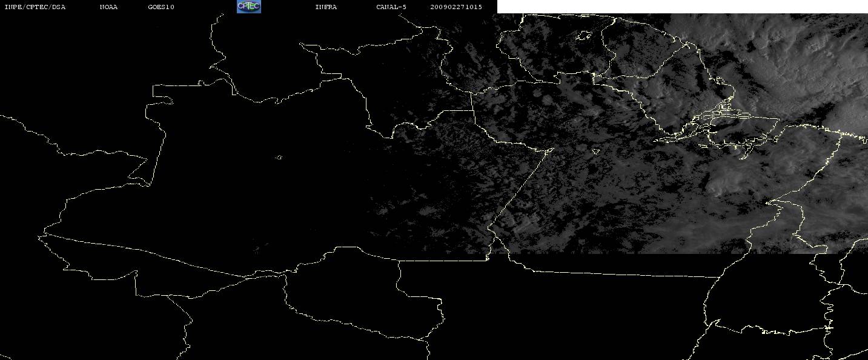The image size is (868, 360).
Task: Click the NOAA label in header
Action: click(108, 7)
